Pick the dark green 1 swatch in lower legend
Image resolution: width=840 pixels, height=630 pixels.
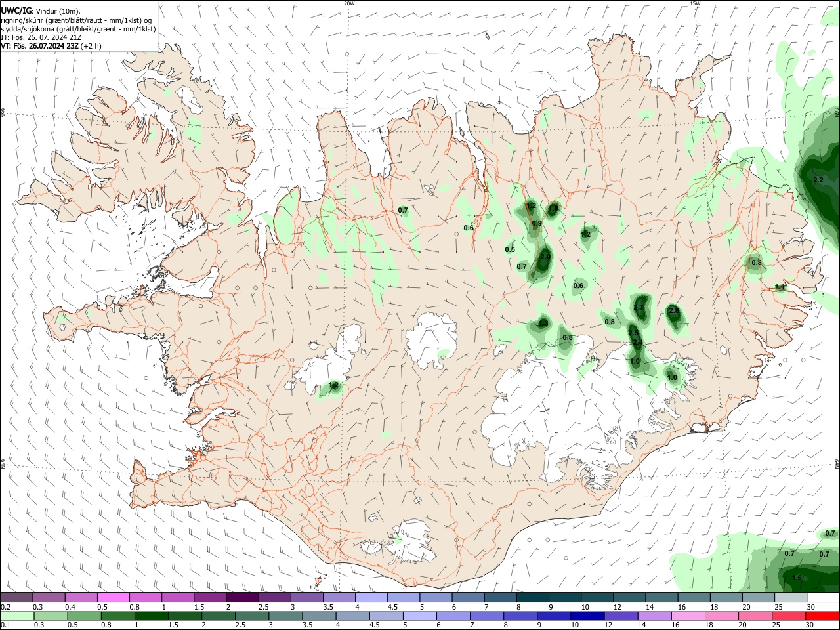coord(151,616)
